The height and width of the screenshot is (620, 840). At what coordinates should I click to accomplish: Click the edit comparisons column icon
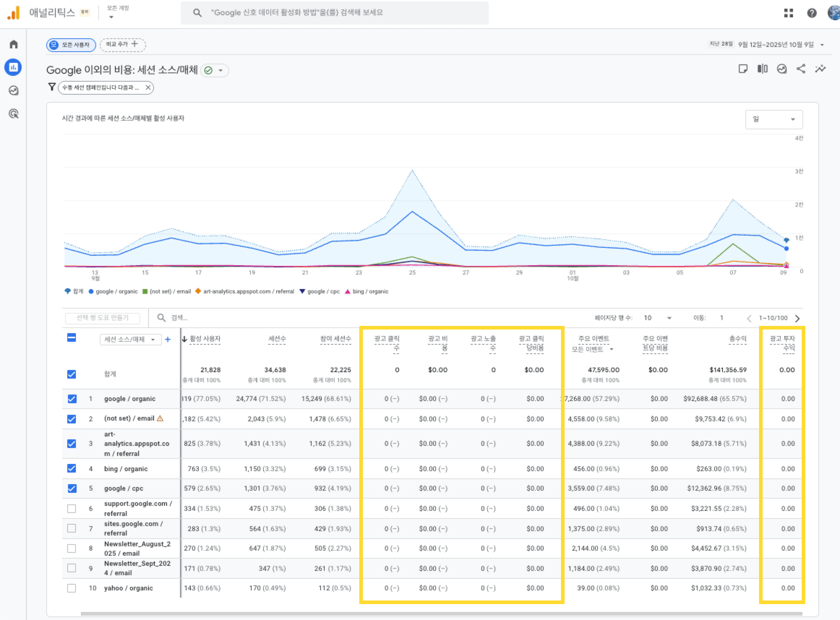(762, 69)
